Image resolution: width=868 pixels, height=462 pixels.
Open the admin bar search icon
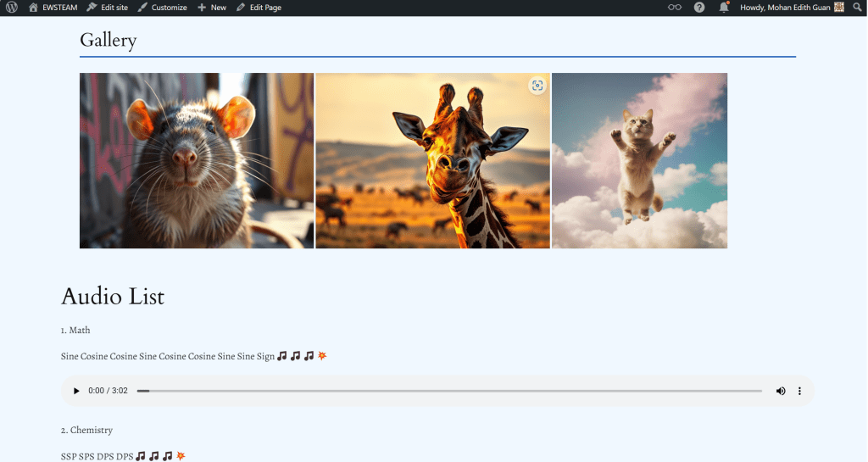point(857,8)
